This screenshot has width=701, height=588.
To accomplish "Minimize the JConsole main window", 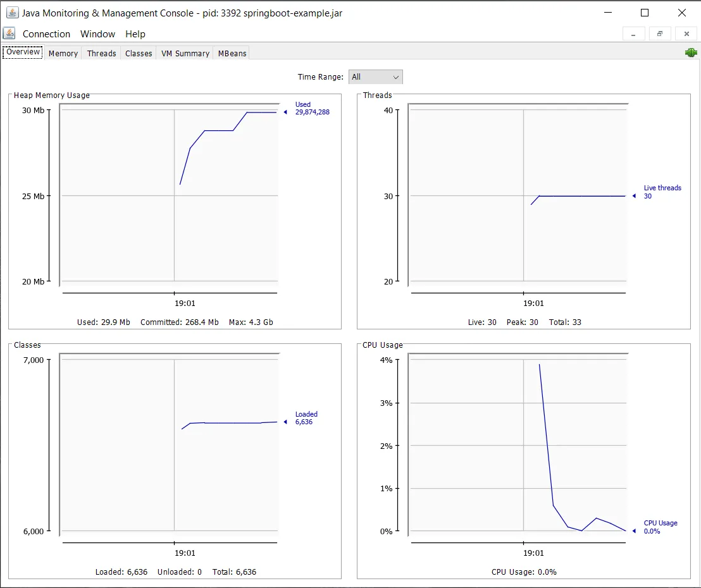I will (607, 13).
